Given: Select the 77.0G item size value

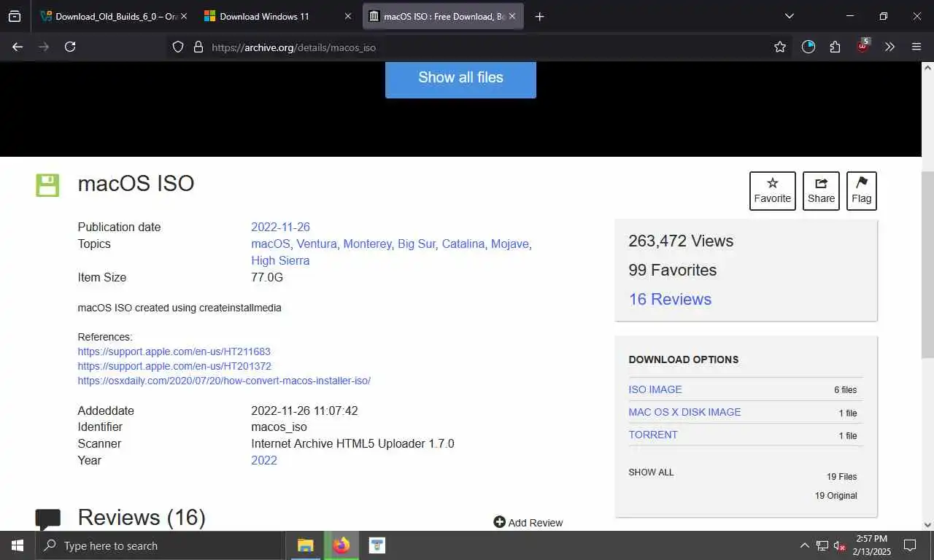Looking at the screenshot, I should (x=267, y=277).
